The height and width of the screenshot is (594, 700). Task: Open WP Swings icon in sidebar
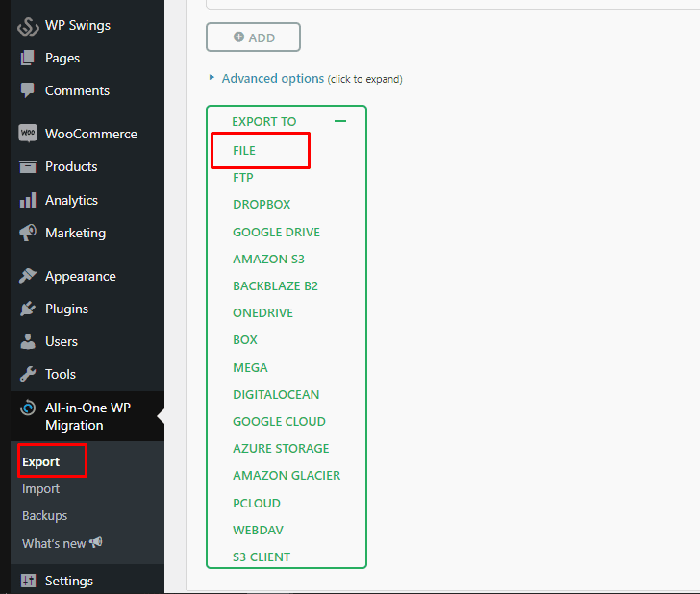point(28,26)
